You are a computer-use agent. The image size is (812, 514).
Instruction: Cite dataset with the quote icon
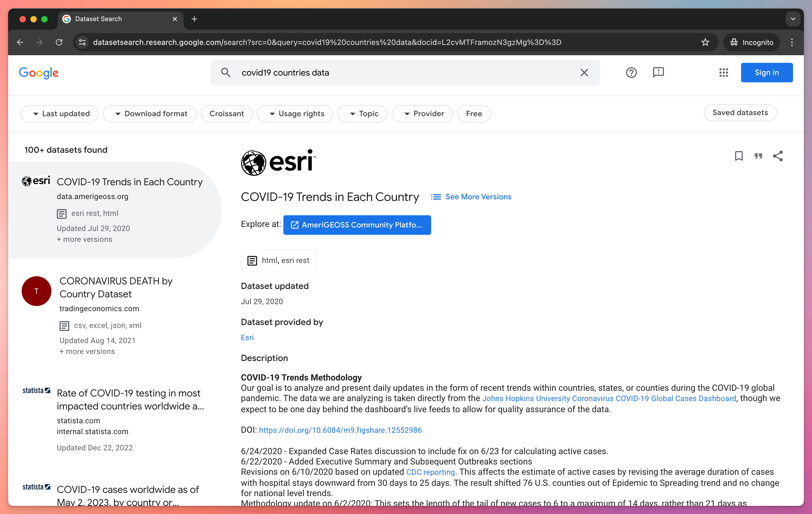click(758, 156)
